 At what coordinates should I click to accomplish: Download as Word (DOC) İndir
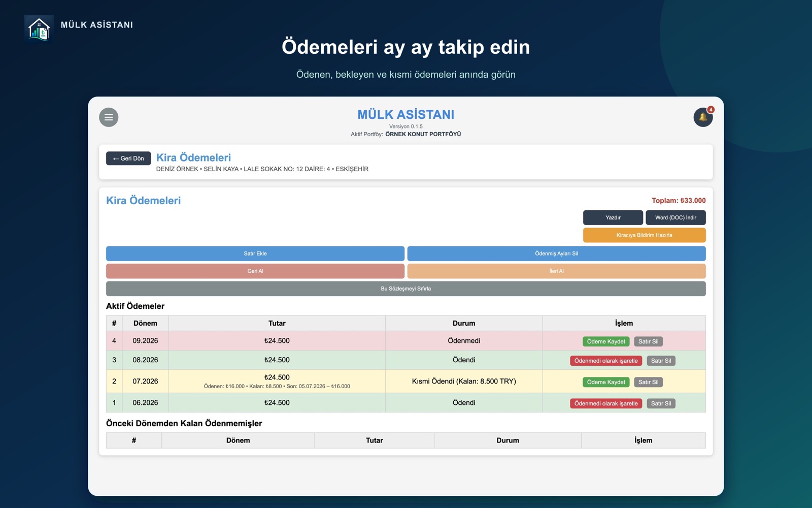pyautogui.click(x=675, y=217)
